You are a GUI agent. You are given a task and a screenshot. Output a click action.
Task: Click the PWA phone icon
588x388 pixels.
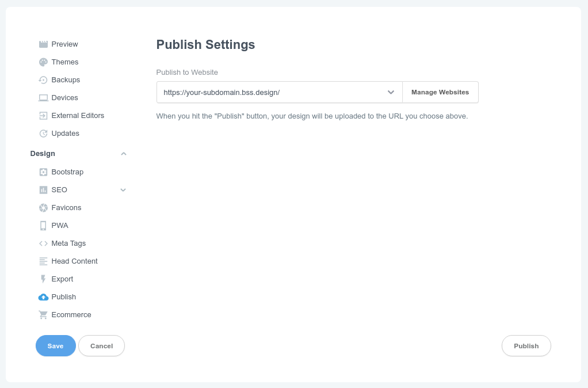click(x=43, y=225)
